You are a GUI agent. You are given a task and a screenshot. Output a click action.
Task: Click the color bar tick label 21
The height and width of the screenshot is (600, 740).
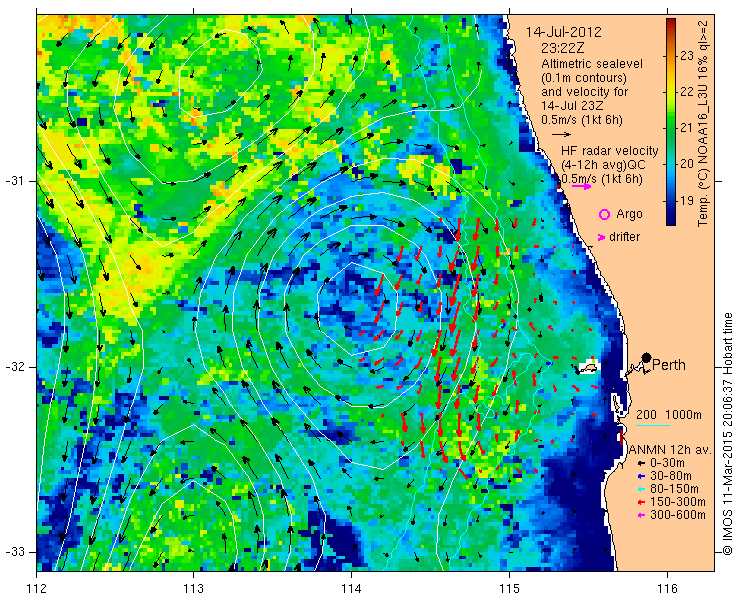click(x=687, y=127)
